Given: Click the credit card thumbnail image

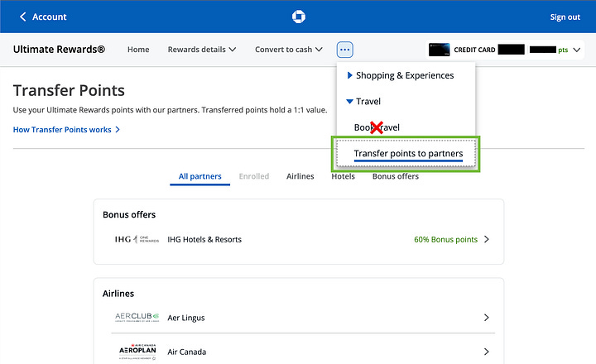Looking at the screenshot, I should click(439, 50).
